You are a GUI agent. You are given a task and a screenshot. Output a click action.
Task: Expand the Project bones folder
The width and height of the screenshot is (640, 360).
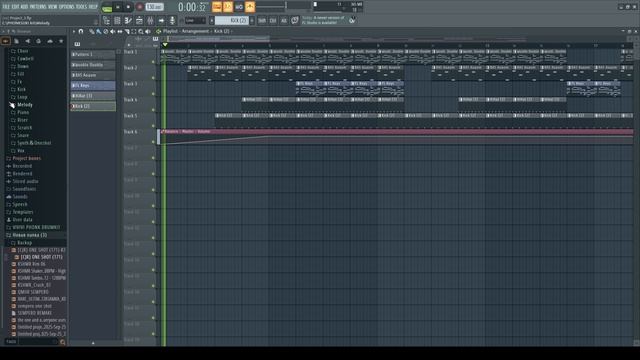coord(26,158)
